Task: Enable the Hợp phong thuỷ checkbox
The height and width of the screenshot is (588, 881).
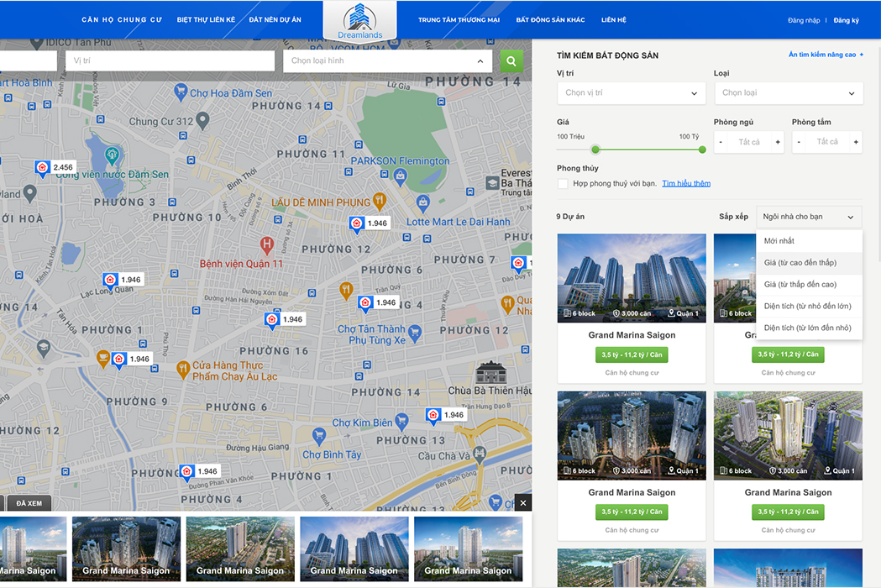Action: coord(563,183)
